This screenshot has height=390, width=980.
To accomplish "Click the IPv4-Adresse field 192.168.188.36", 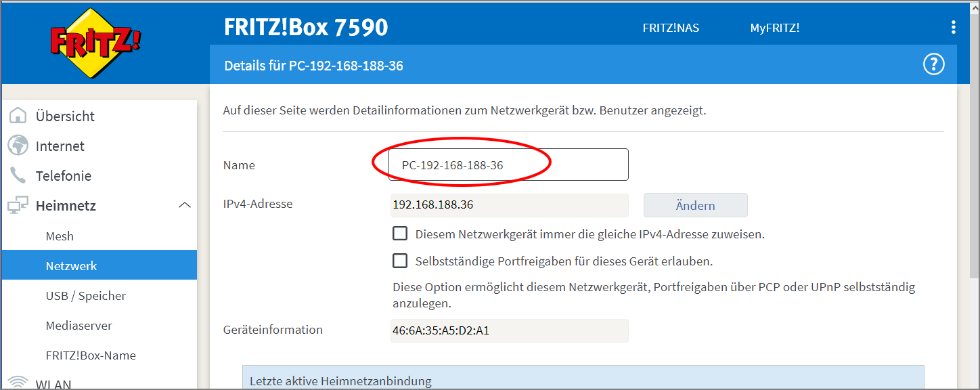I will (509, 204).
